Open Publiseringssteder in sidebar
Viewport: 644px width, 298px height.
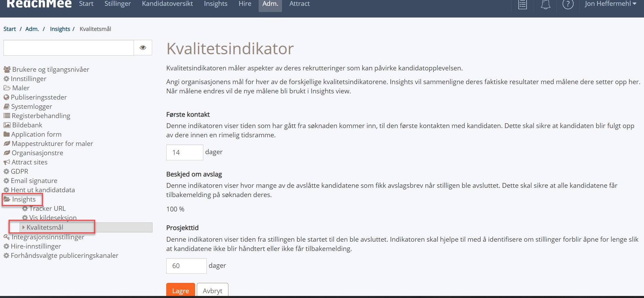39,97
